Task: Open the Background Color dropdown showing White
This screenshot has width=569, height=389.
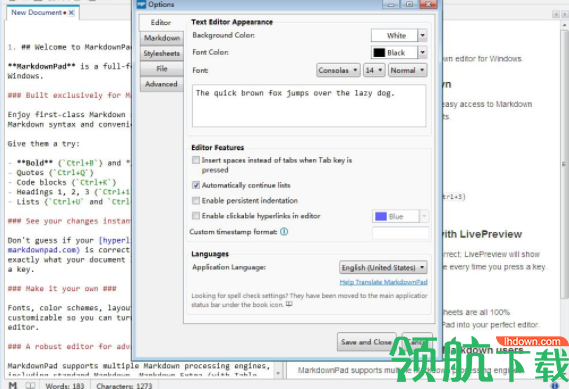Action: coord(399,36)
